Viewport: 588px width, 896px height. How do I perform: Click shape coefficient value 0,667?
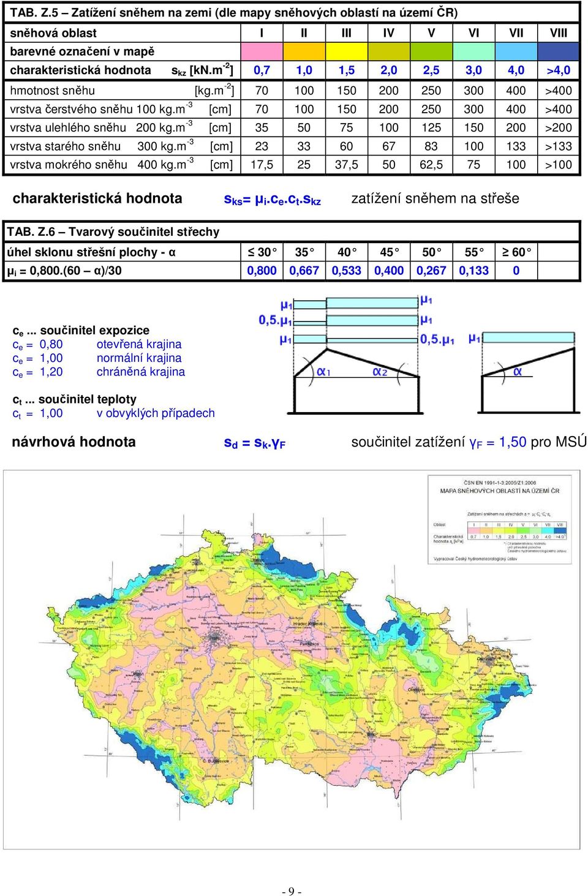point(304,271)
